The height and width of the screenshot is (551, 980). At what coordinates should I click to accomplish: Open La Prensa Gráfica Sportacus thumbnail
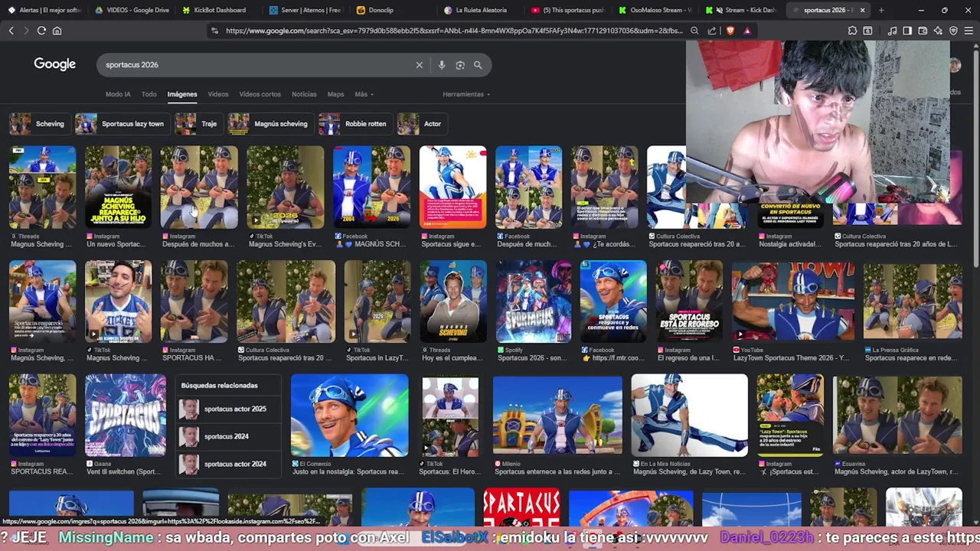(x=913, y=301)
